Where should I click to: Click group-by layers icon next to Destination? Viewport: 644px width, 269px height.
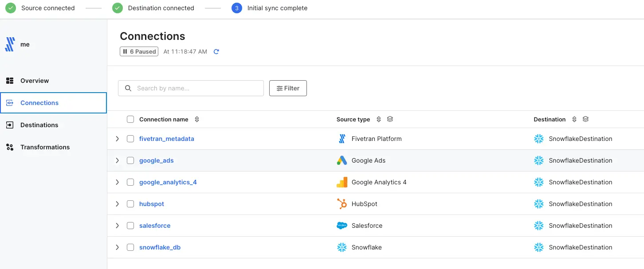click(x=585, y=119)
